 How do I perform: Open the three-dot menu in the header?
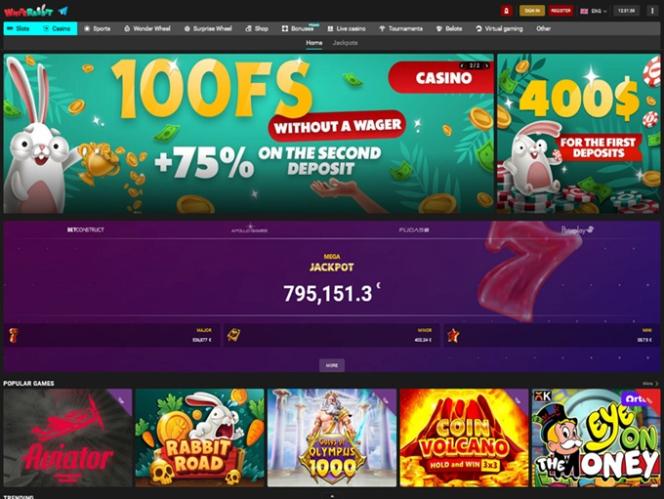[652, 11]
